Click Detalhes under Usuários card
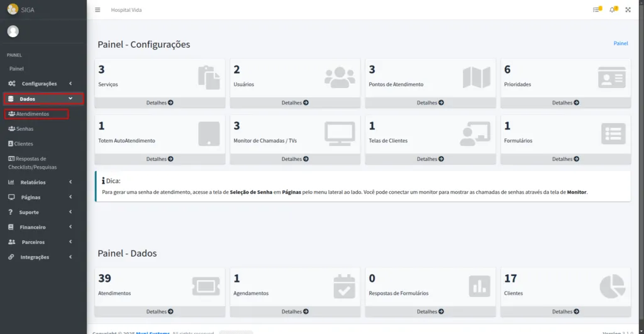The height and width of the screenshot is (334, 644). 295,103
